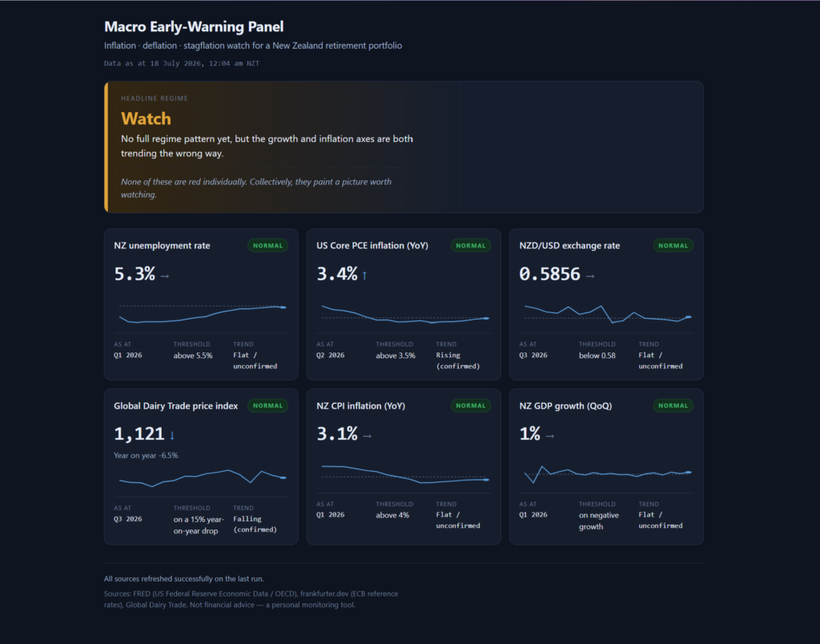Click NORMAL badge on NZ unemployment card

(x=267, y=245)
